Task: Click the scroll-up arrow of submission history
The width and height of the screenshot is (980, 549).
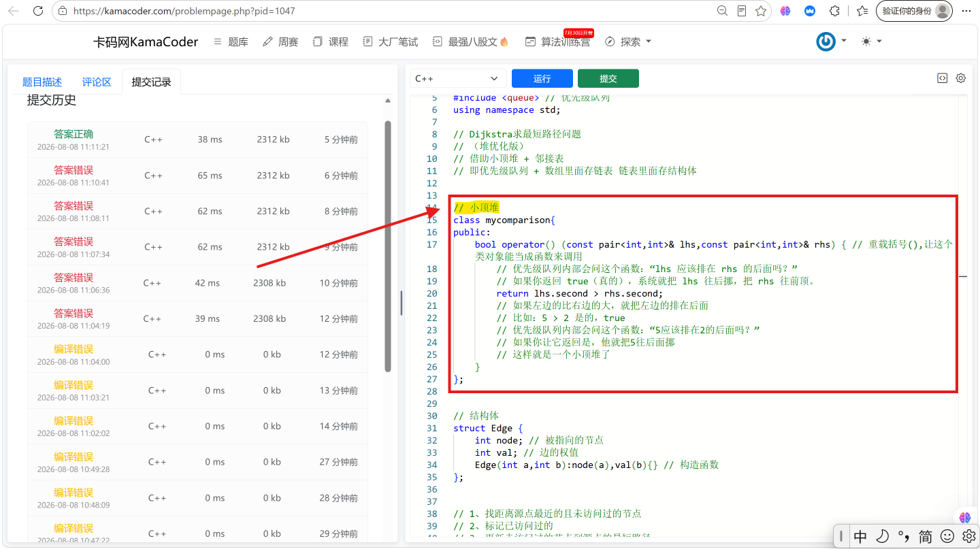Action: point(388,101)
